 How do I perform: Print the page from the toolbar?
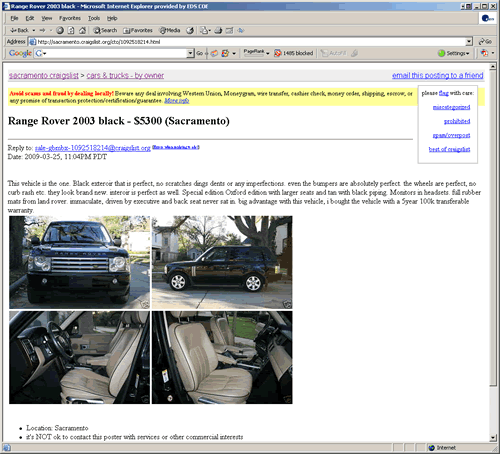[x=218, y=30]
